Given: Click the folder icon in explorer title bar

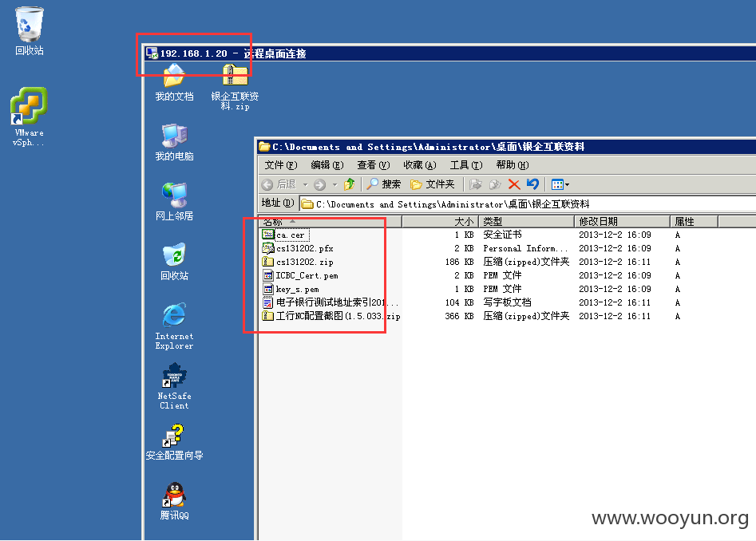Looking at the screenshot, I should pyautogui.click(x=264, y=147).
